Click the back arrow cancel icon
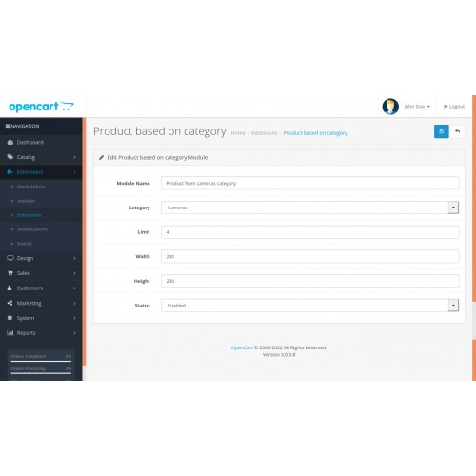476x476 pixels. (x=457, y=131)
